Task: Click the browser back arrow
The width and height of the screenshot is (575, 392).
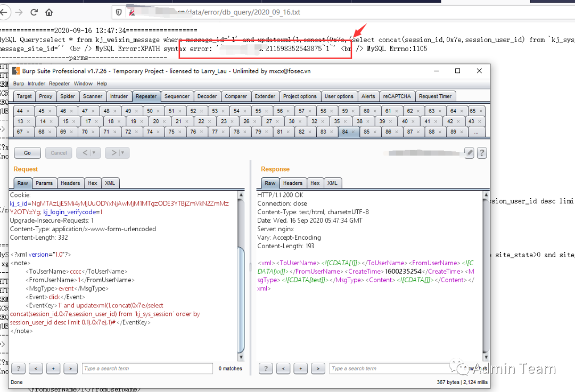Action: pyautogui.click(x=3, y=12)
